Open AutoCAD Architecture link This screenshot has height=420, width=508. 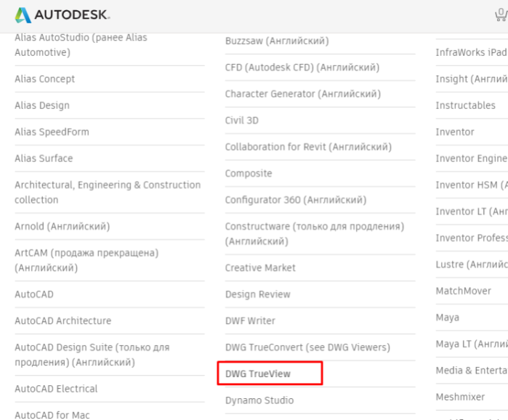[63, 321]
